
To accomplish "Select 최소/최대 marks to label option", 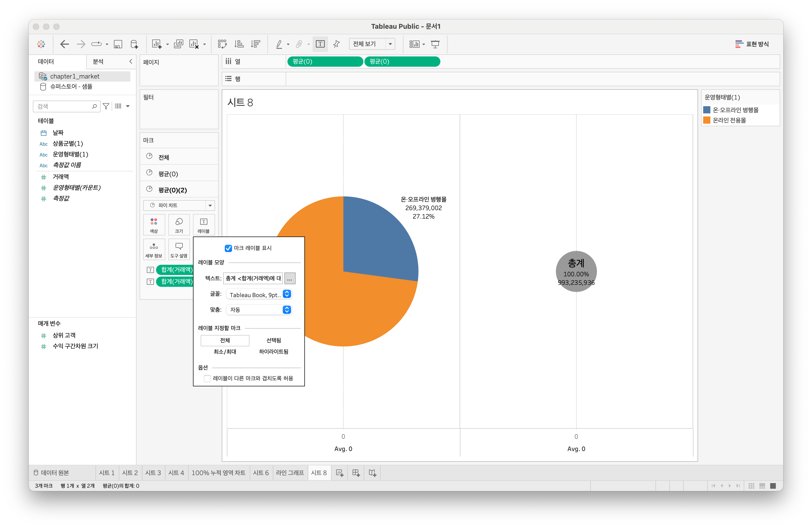I will (x=225, y=352).
